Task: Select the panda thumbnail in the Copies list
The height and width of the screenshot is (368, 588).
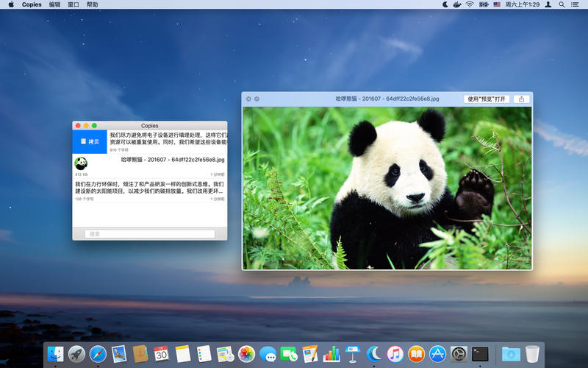Action: point(81,163)
